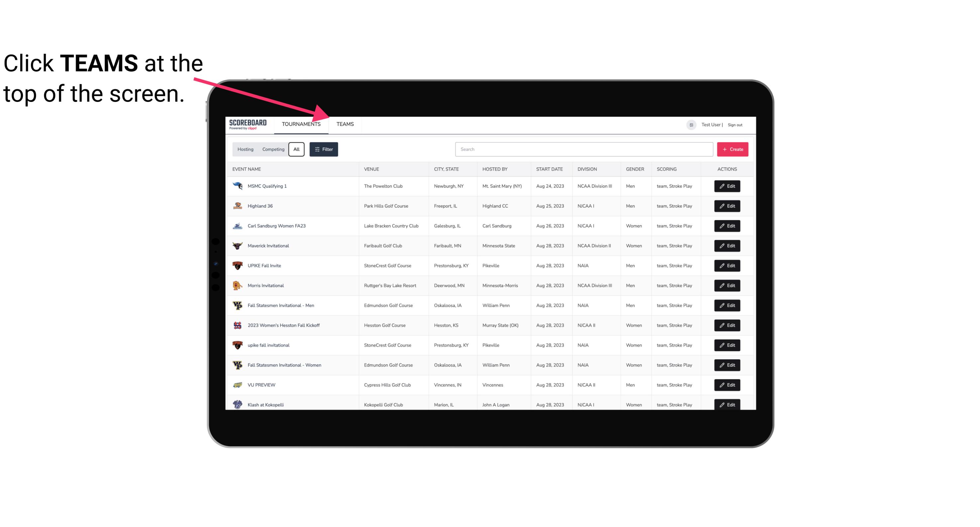Select the Competing filter toggle
Viewport: 980px width, 527px height.
pyautogui.click(x=273, y=149)
